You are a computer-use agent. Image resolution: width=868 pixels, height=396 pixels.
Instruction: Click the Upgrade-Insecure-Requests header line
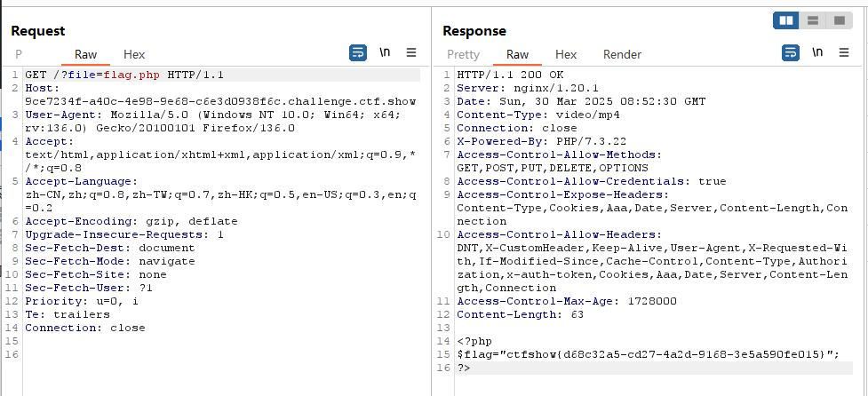[x=124, y=234]
